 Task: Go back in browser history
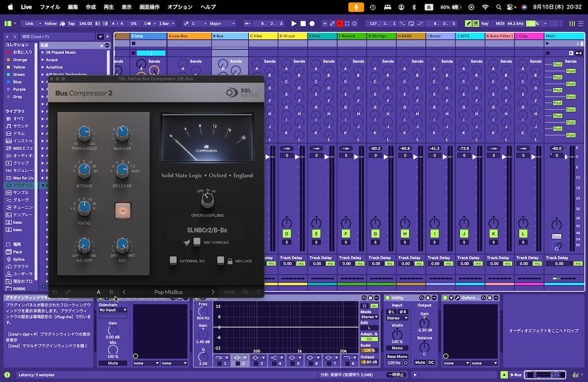coord(7,37)
